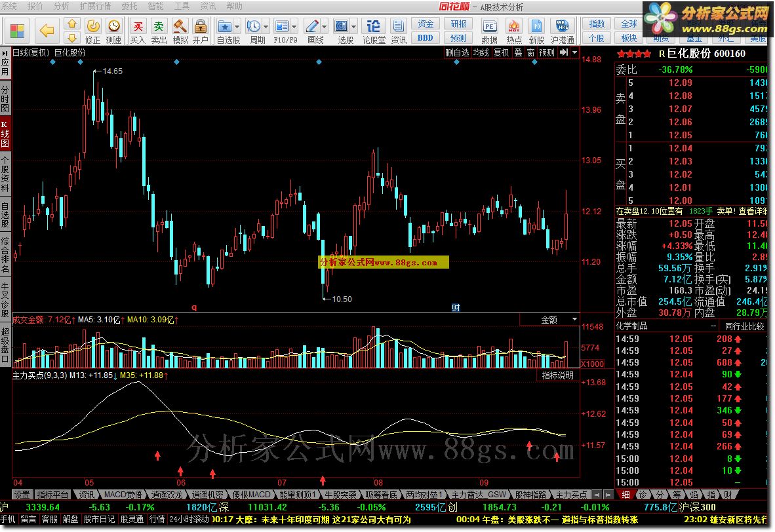
Task: Toggle chart 预测 forecast overlay
Action: tap(547, 52)
